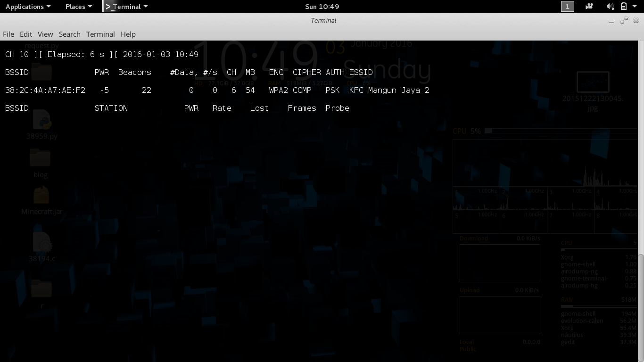Unmute audio via the muted speaker icon

coord(610,6)
